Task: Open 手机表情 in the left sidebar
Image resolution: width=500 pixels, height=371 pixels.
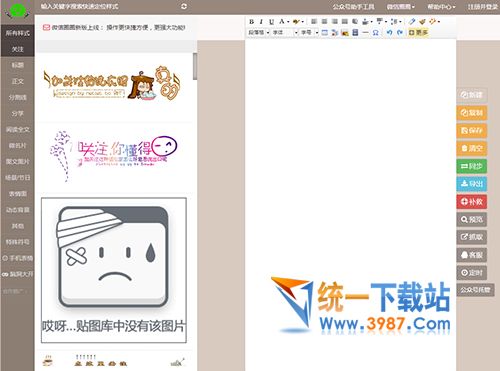Action: (x=17, y=258)
